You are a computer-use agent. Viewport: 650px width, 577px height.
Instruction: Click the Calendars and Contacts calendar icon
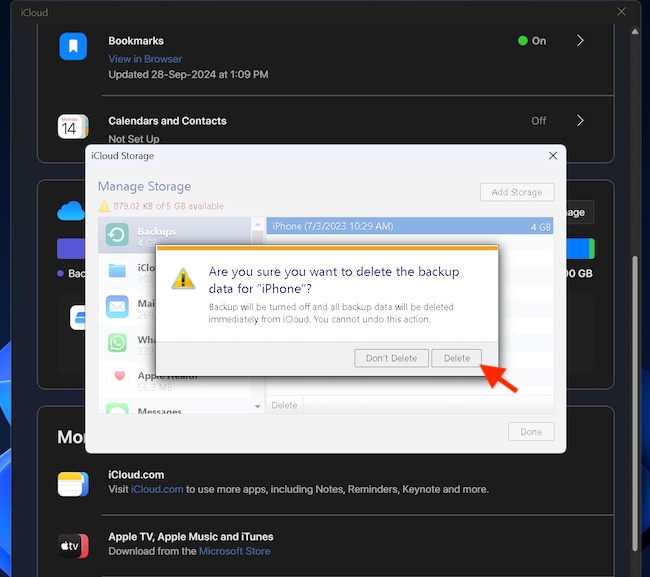click(73, 127)
